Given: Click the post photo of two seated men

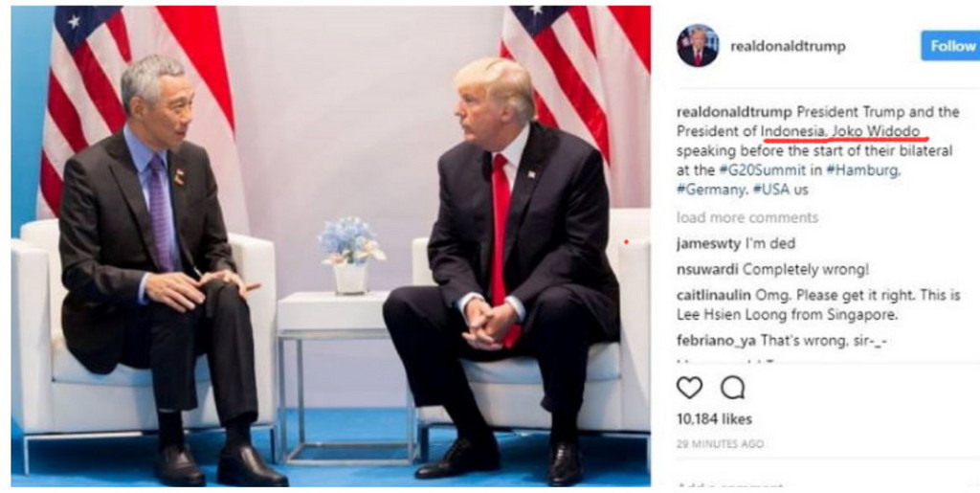Looking at the screenshot, I should (330, 246).
